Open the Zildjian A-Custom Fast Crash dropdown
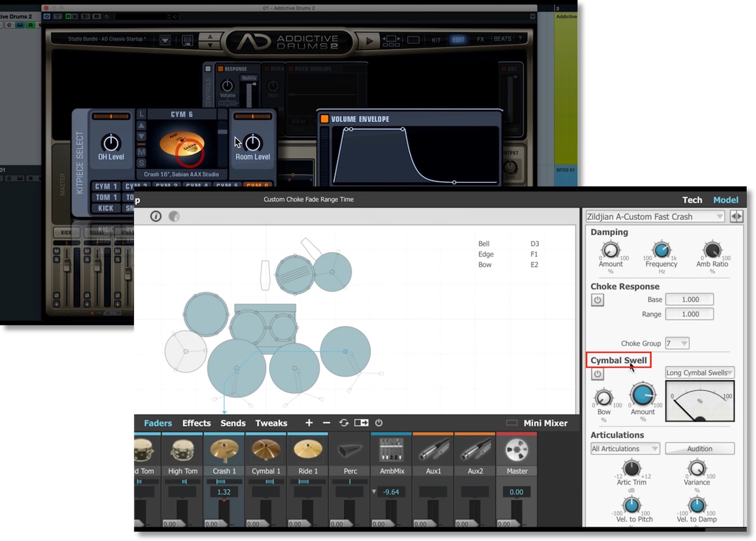The width and height of the screenshot is (756, 541). (655, 217)
